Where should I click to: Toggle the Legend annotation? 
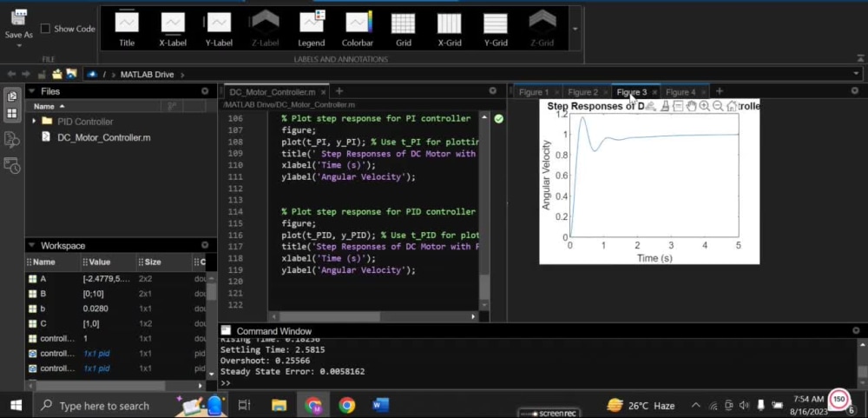pos(311,28)
